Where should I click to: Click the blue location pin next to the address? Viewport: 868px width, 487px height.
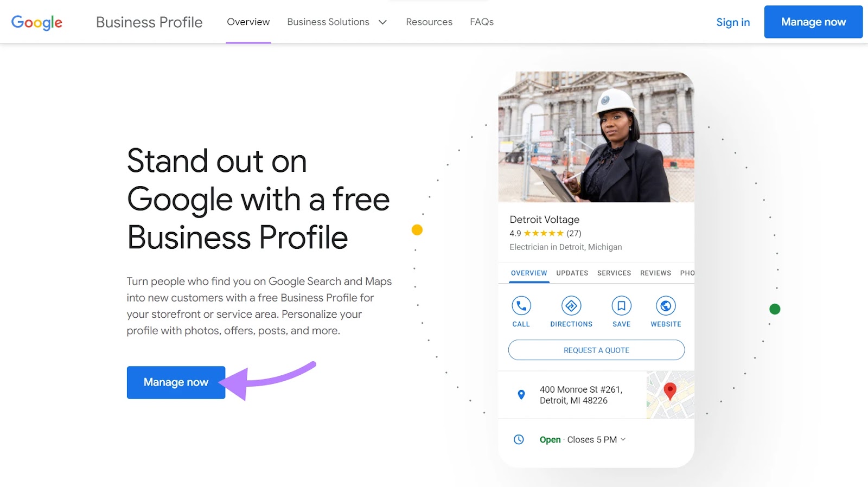pyautogui.click(x=521, y=395)
